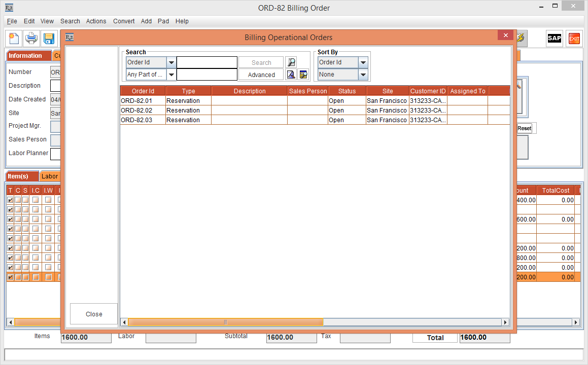Click the magnifier search icon beside Search
Screen dimensions: 588x365
291,62
